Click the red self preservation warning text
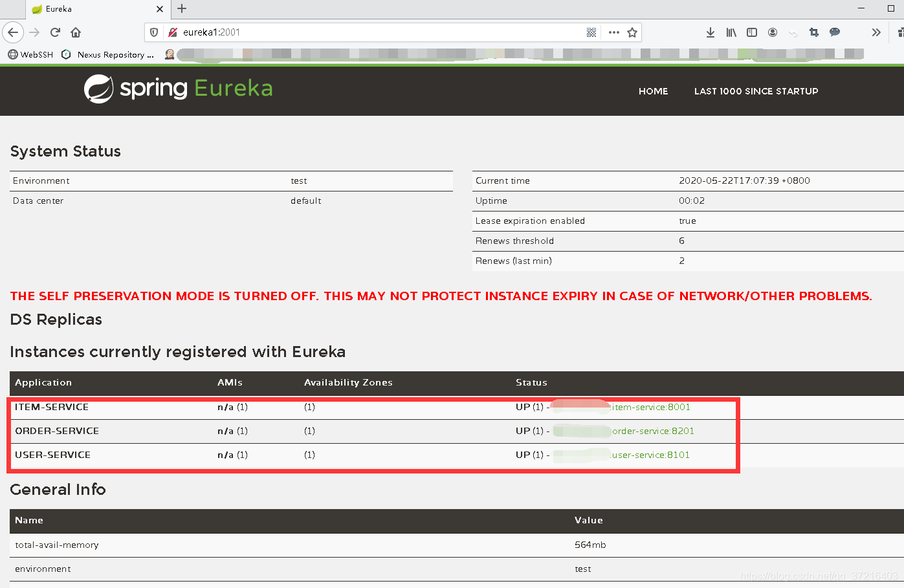 [x=441, y=296]
